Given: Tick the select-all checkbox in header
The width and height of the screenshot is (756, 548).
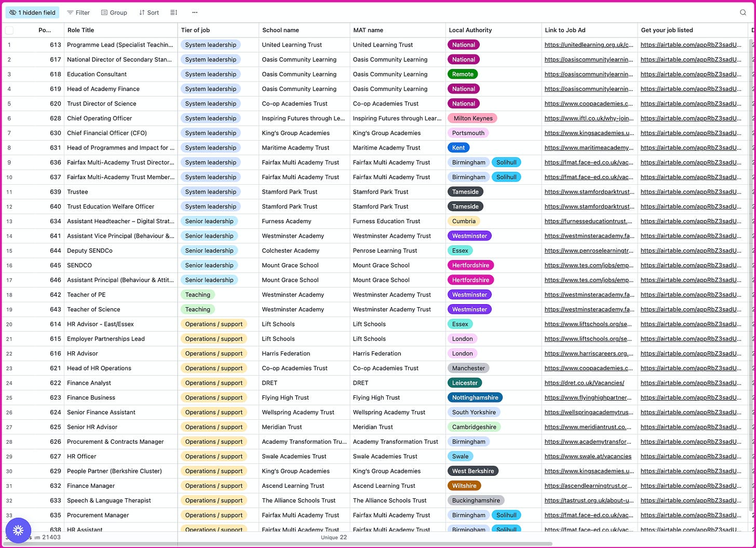Looking at the screenshot, I should click(x=9, y=30).
